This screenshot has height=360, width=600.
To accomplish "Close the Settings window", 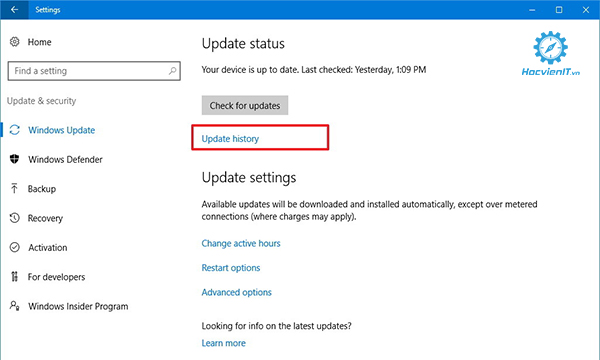I will (586, 10).
